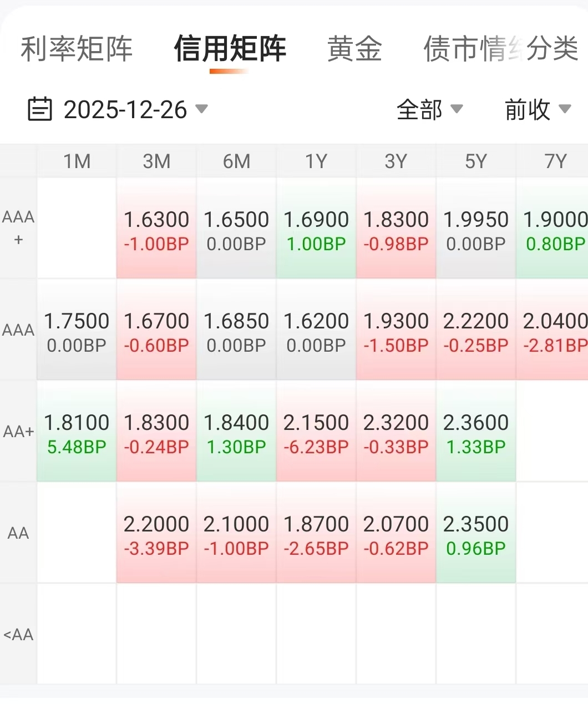Click the AA+ row label
588x704 pixels.
[x=18, y=431]
